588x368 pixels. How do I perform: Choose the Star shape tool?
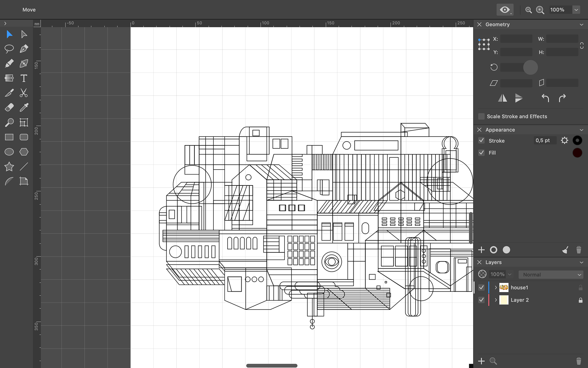(9, 167)
